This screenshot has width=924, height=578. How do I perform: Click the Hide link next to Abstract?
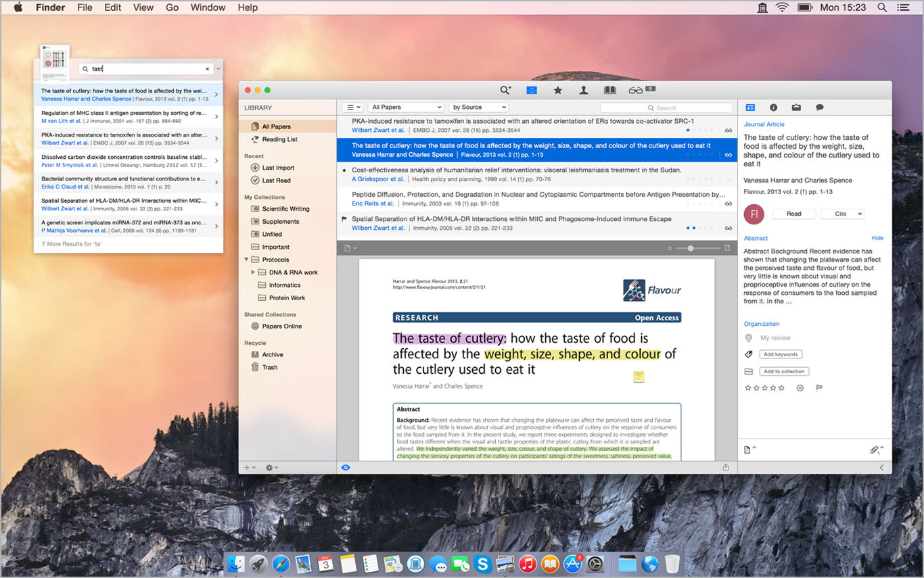(x=877, y=238)
